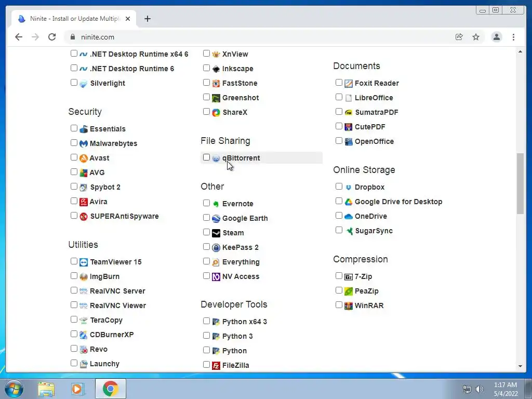
Task: Go back to previous page
Action: point(19,37)
